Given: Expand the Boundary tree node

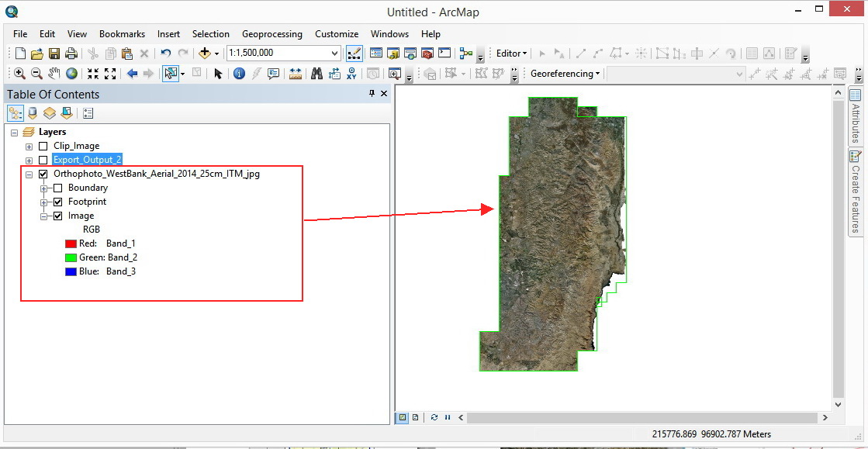Looking at the screenshot, I should pyautogui.click(x=44, y=187).
